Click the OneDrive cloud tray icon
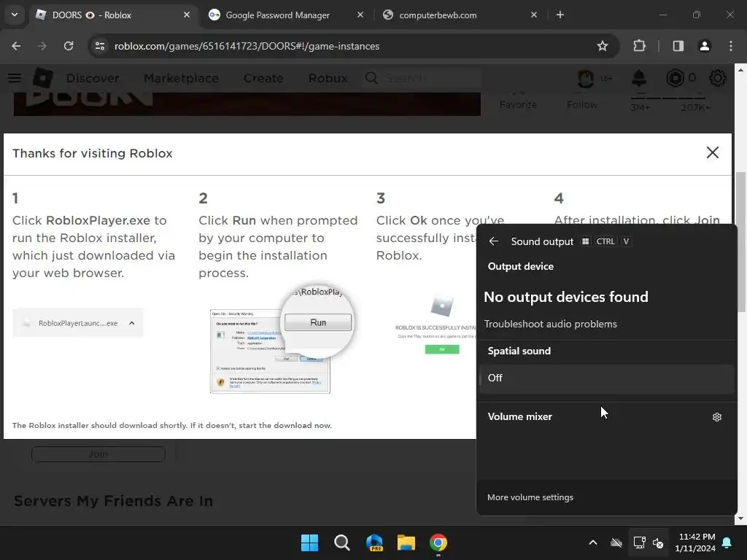The image size is (747, 560). click(x=616, y=542)
